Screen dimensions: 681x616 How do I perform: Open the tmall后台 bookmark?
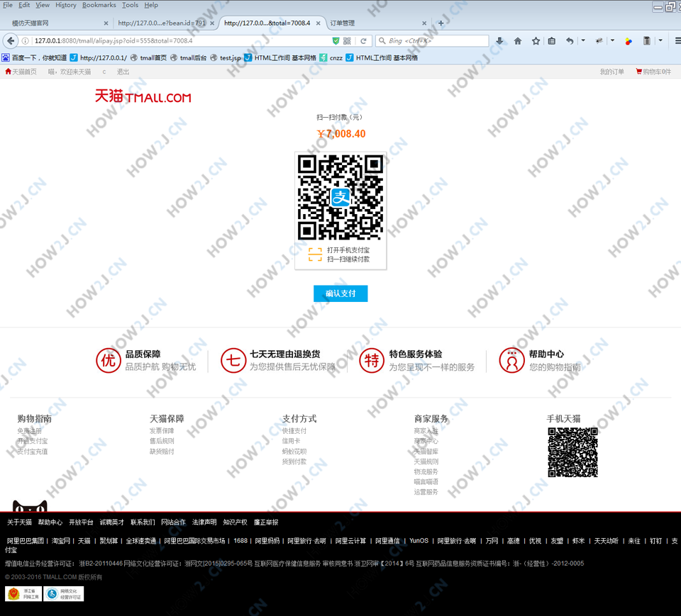pos(189,57)
